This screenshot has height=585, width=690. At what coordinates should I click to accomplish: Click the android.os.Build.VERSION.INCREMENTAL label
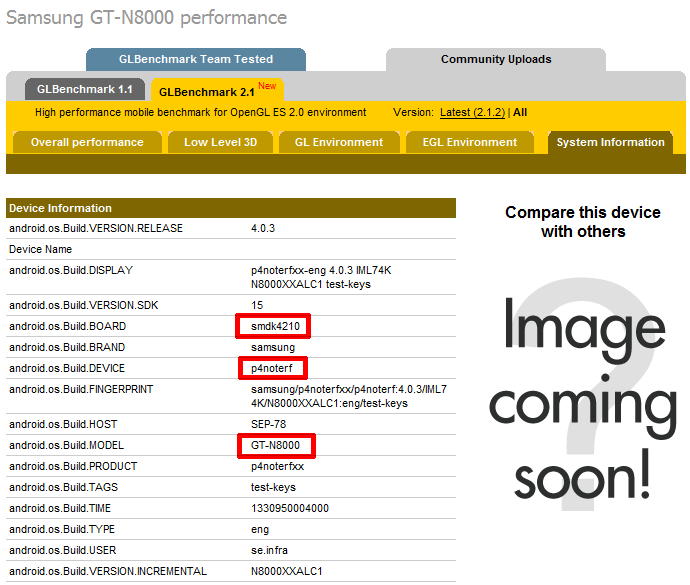pyautogui.click(x=108, y=571)
